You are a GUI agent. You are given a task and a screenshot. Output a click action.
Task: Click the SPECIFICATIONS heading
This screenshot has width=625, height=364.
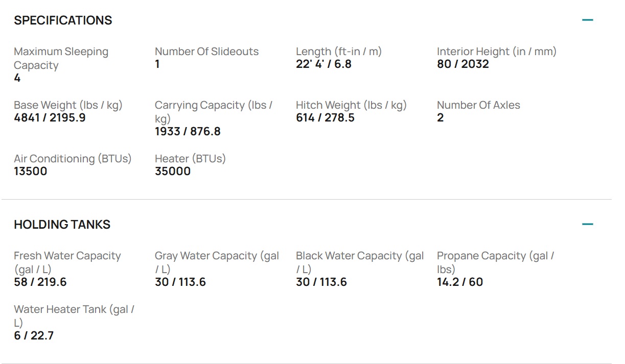point(63,20)
